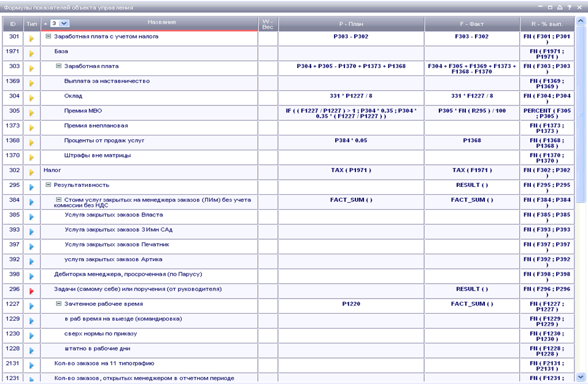
Task: Click the blue type arrow in row 1227
Action: pyautogui.click(x=31, y=306)
